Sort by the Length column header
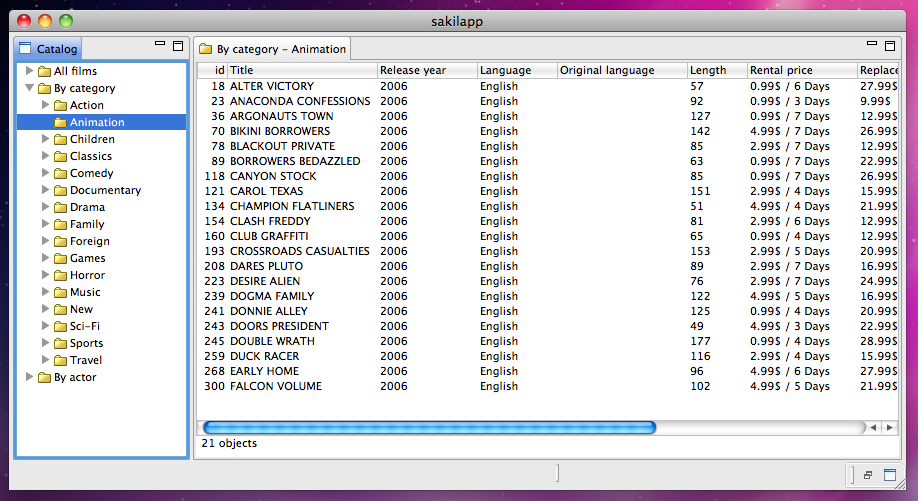918x501 pixels. 716,70
